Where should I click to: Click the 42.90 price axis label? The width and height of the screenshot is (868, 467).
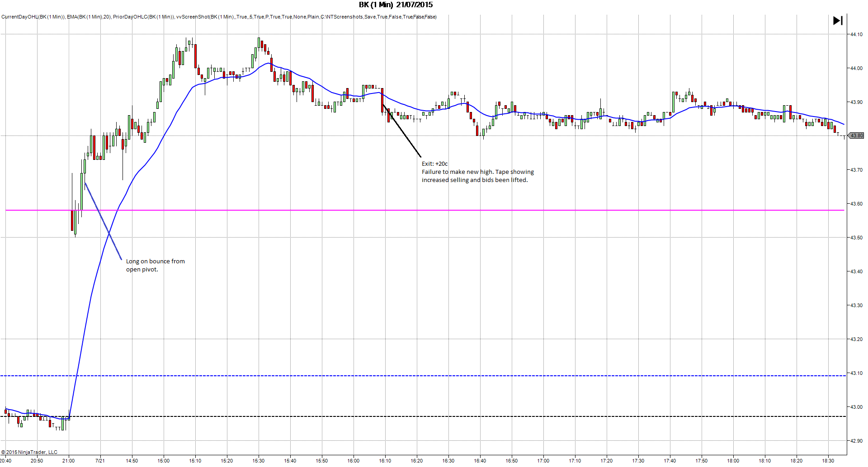click(856, 441)
